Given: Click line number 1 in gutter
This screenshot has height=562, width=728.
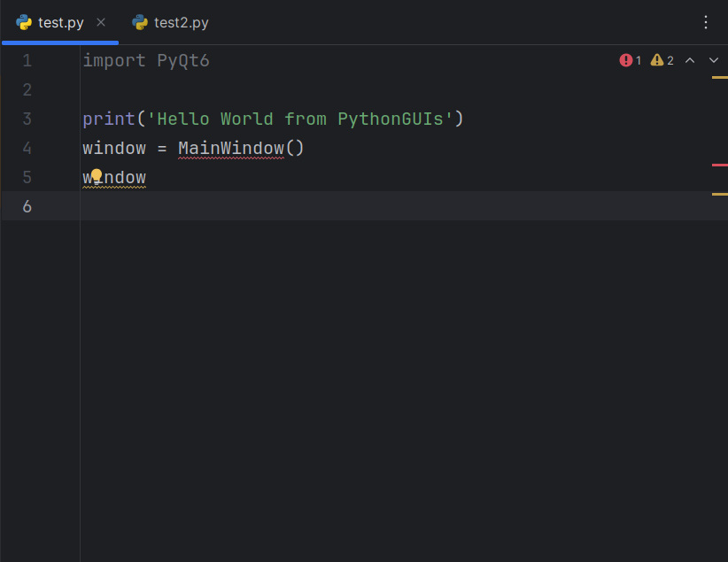Looking at the screenshot, I should pyautogui.click(x=27, y=61).
